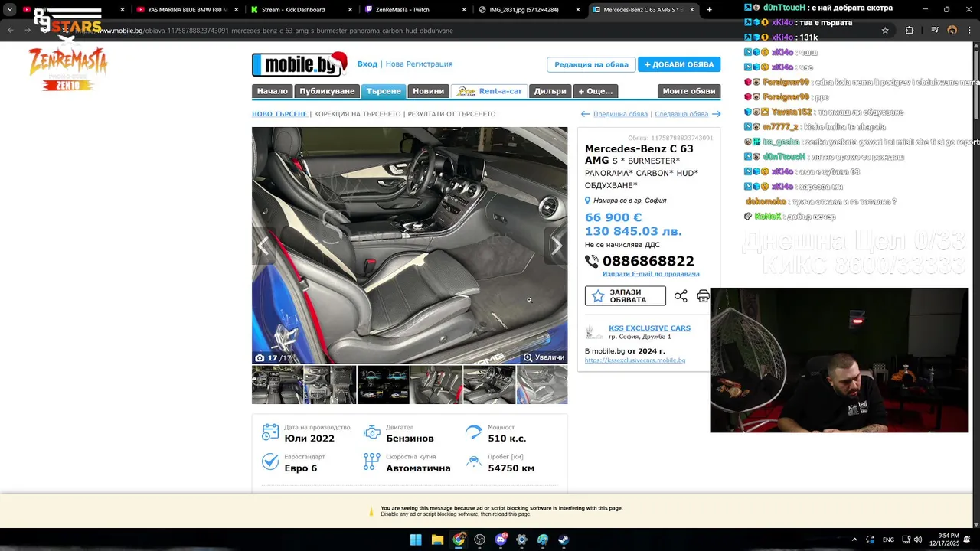
Task: Open the Новини tab
Action: (428, 91)
